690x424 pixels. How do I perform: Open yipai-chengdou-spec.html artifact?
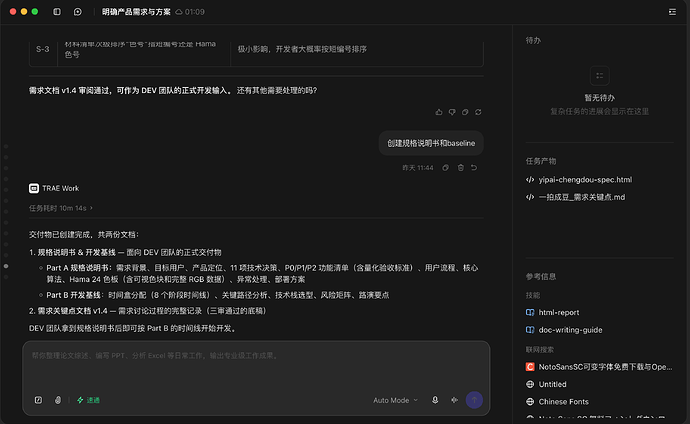coord(585,179)
